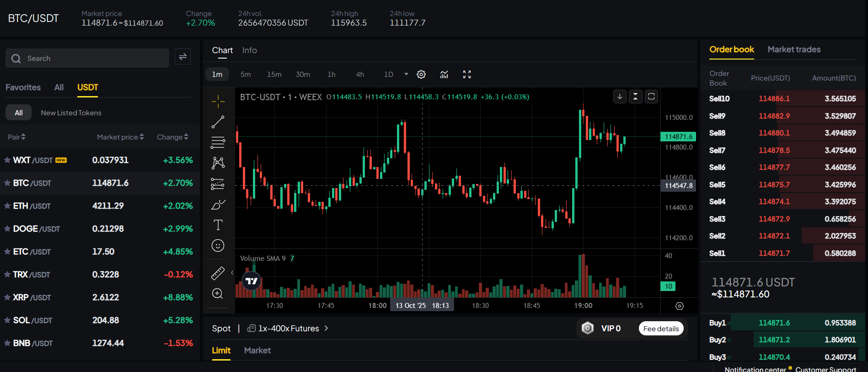Select the horizontal lines Fibonacci tool
Viewport: 868px width, 372px height.
coord(218,142)
